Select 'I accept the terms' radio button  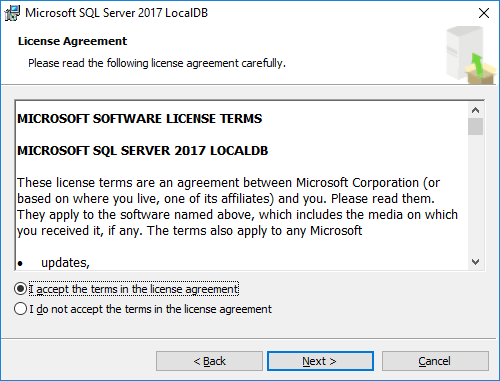pyautogui.click(x=20, y=289)
